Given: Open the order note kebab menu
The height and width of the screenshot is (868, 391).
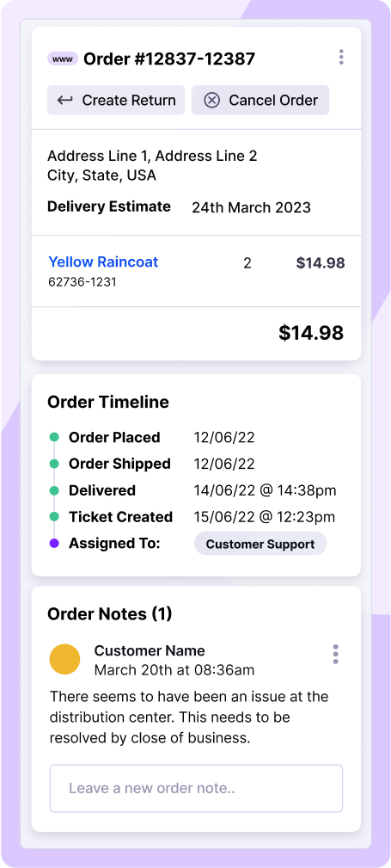Looking at the screenshot, I should [x=336, y=655].
